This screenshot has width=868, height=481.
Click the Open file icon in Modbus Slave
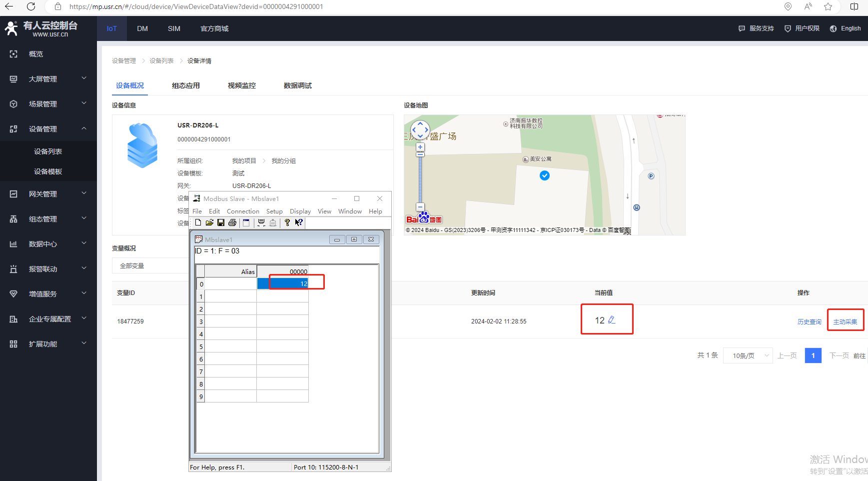pyautogui.click(x=209, y=222)
